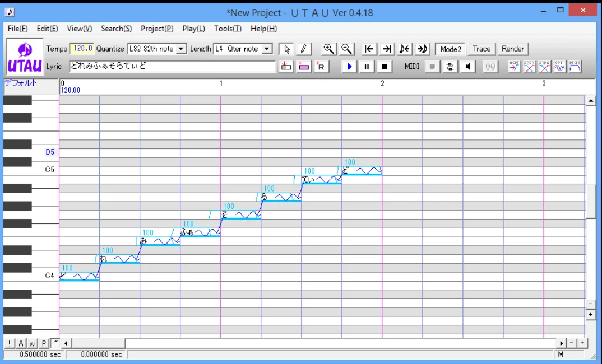Select the そ note in piano roll
602x364 pixels.
[240, 215]
